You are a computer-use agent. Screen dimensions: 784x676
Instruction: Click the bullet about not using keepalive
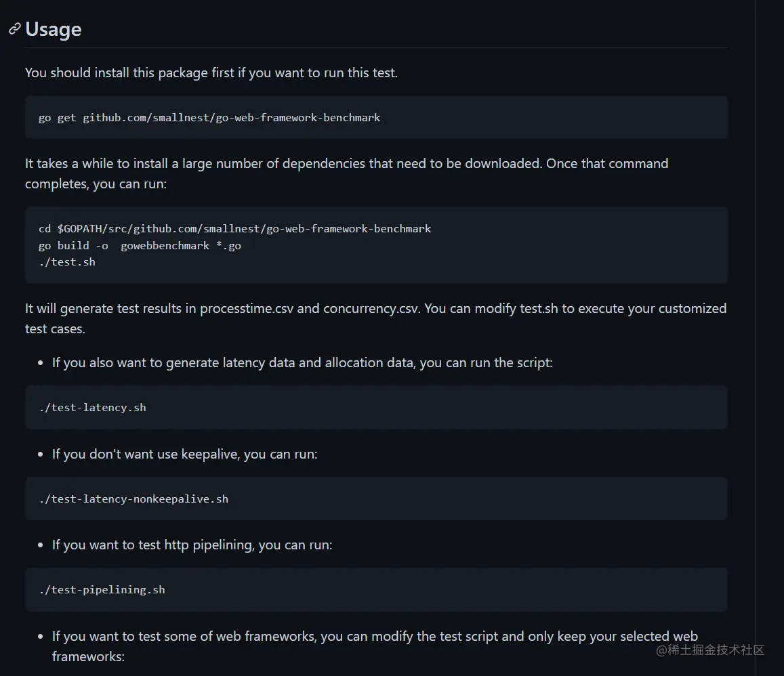pos(184,454)
